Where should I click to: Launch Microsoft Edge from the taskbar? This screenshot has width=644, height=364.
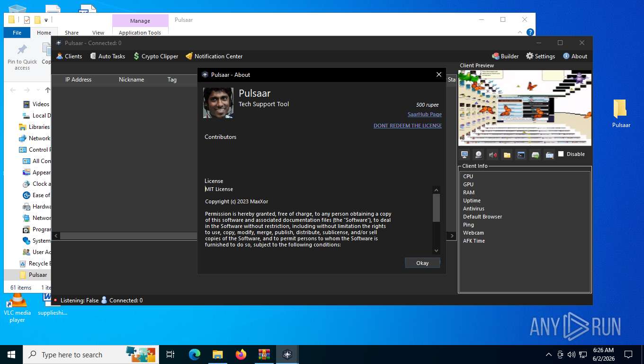pos(195,355)
